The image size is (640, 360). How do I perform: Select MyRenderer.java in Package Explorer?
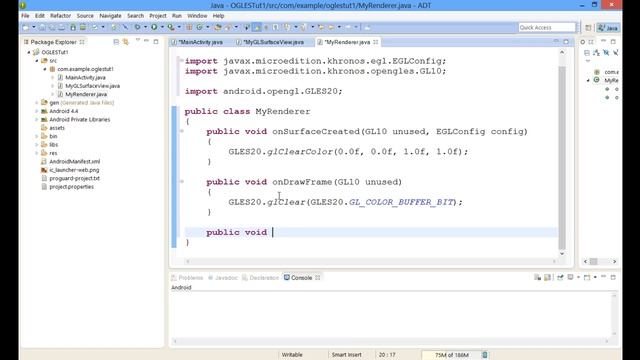pos(86,94)
